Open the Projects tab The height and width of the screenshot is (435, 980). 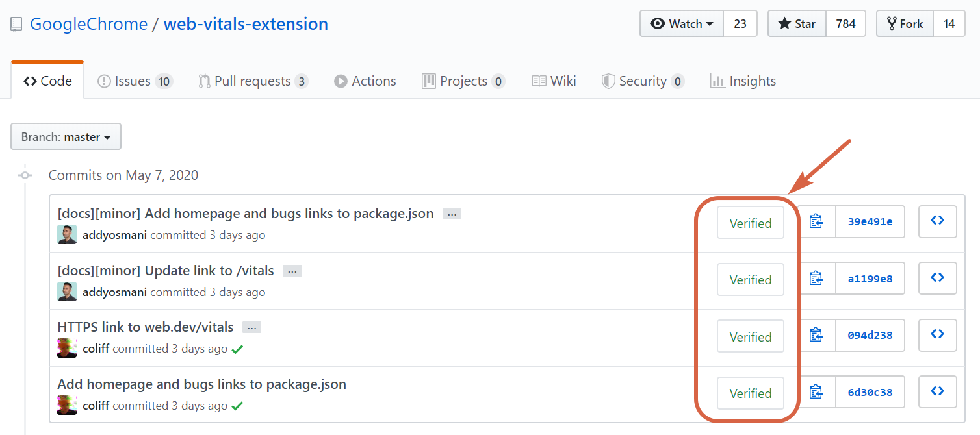coord(463,81)
